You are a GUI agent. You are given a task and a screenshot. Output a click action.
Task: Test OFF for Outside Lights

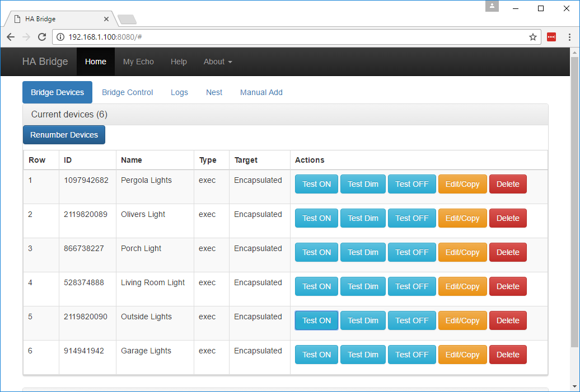(411, 320)
